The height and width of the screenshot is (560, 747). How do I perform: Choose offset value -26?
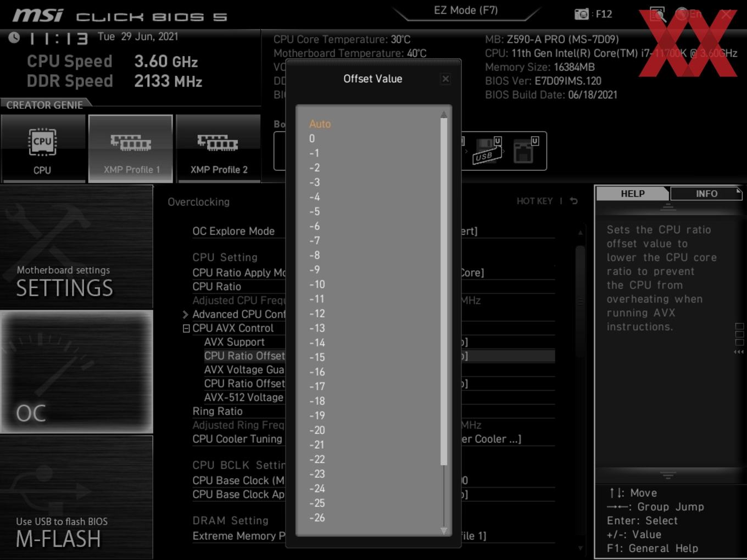[317, 518]
